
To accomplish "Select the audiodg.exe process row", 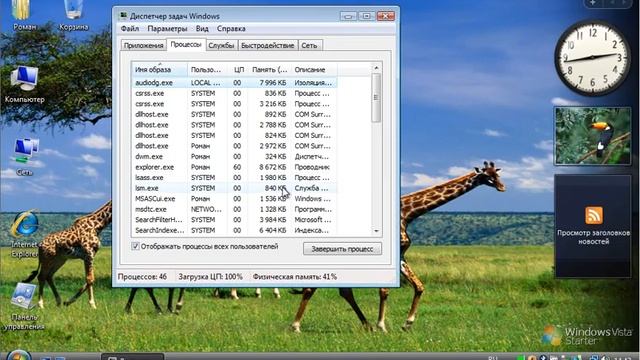I will point(234,82).
